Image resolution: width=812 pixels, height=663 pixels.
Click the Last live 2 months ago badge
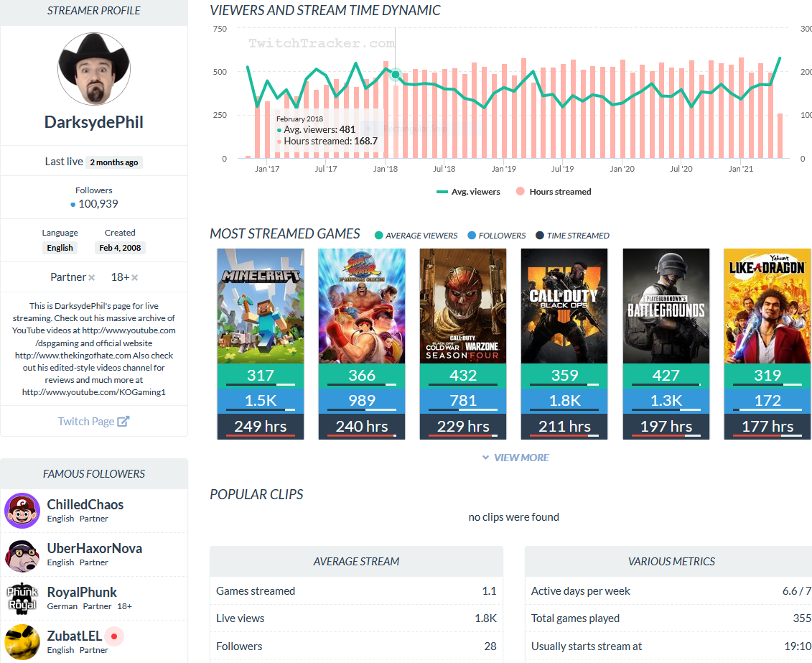click(114, 162)
